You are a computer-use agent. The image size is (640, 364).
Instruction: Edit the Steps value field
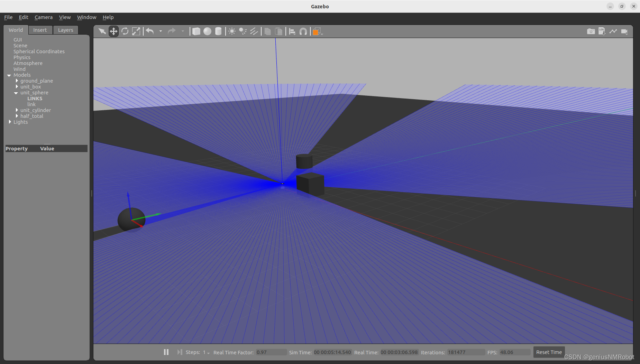[204, 352]
